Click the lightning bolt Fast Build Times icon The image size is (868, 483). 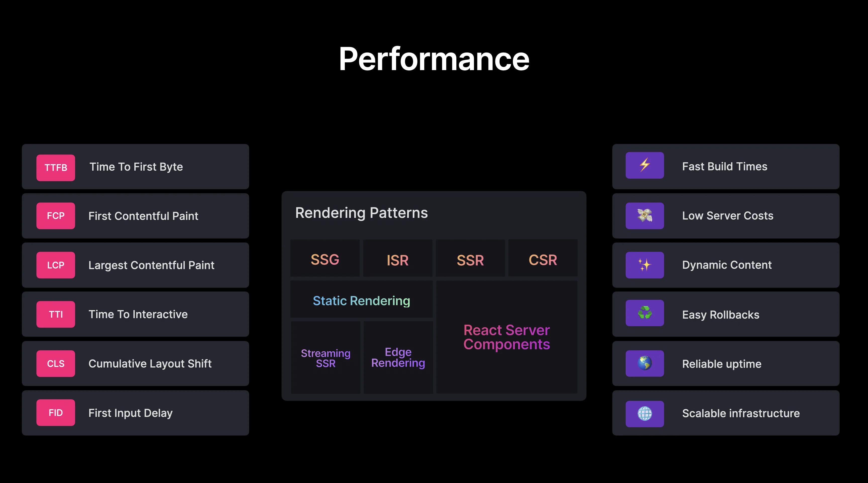(x=644, y=166)
